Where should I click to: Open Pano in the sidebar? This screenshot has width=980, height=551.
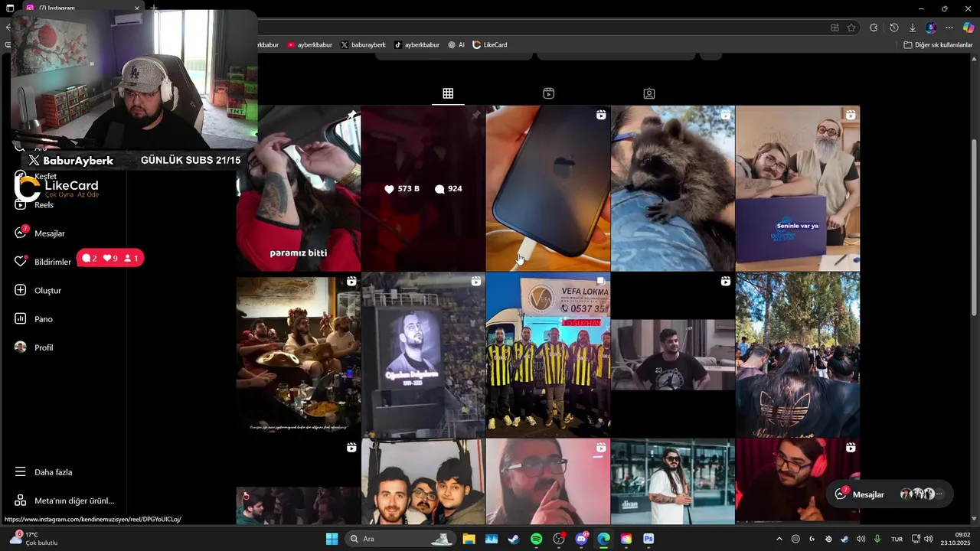pos(44,319)
